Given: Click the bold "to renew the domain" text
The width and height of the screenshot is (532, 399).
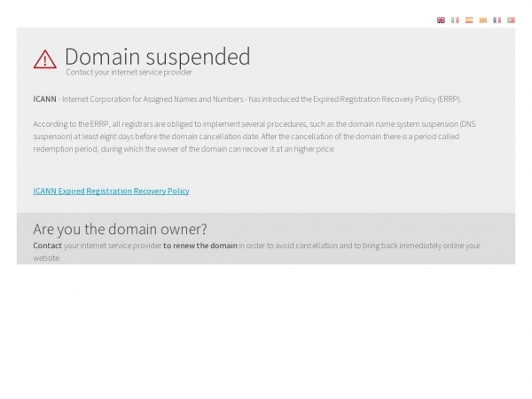Looking at the screenshot, I should pyautogui.click(x=200, y=246).
